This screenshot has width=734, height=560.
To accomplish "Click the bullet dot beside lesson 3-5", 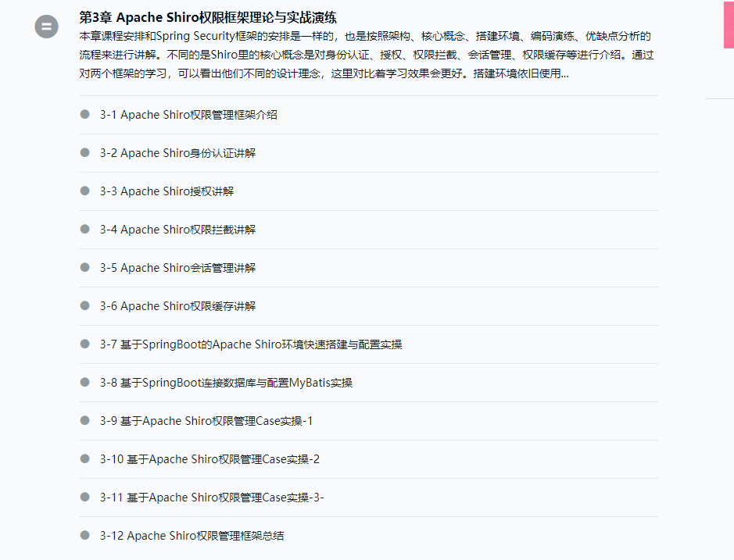I will click(84, 267).
